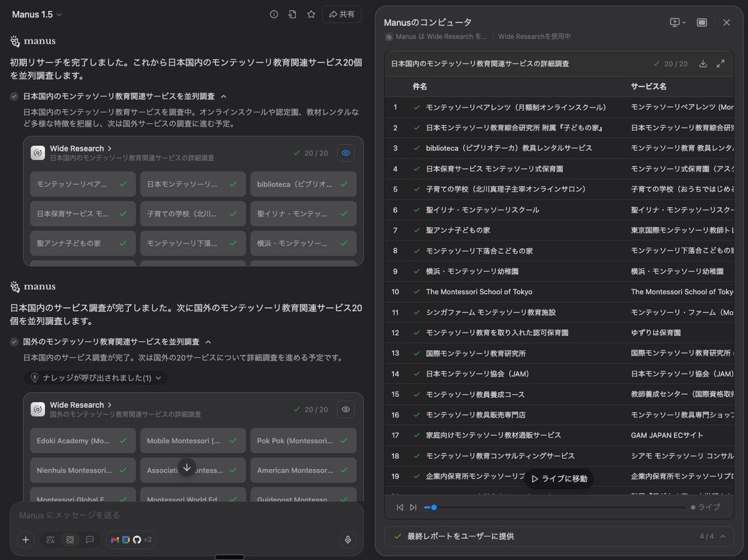Select the chat mode bubble icon
This screenshot has width=748, height=560.
(x=90, y=540)
